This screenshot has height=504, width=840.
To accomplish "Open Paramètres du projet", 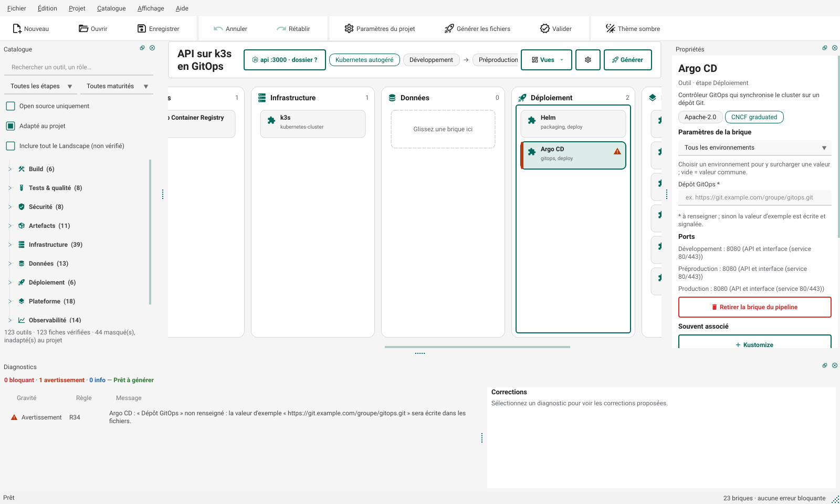I will [380, 28].
